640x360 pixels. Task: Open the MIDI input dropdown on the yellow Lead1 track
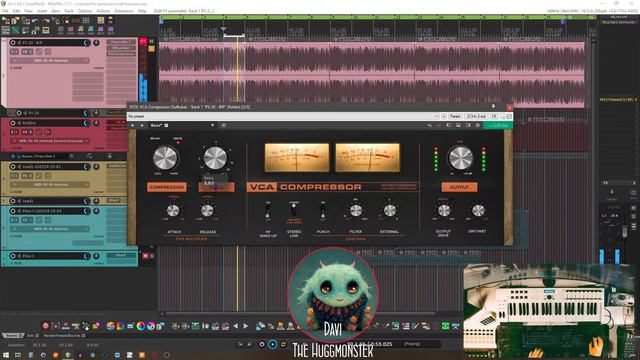pyautogui.click(x=50, y=184)
